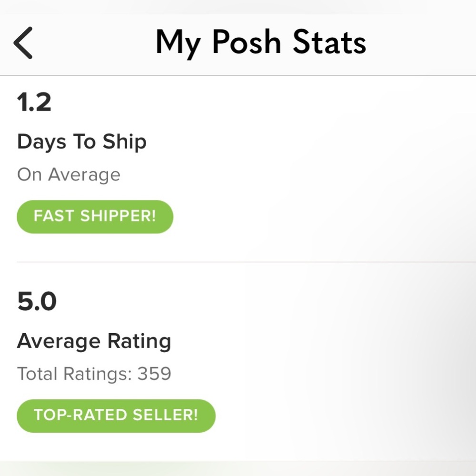This screenshot has height=476, width=476.
Task: Click the word Posh in the header
Action: point(247,42)
